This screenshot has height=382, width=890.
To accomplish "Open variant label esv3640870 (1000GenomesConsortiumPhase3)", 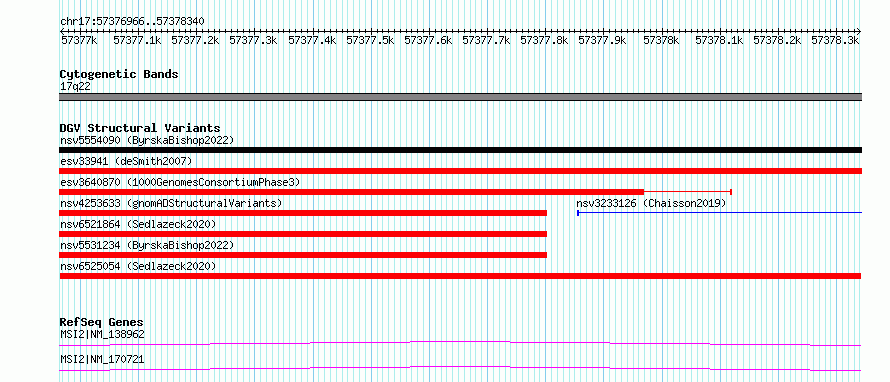I will coord(180,182).
